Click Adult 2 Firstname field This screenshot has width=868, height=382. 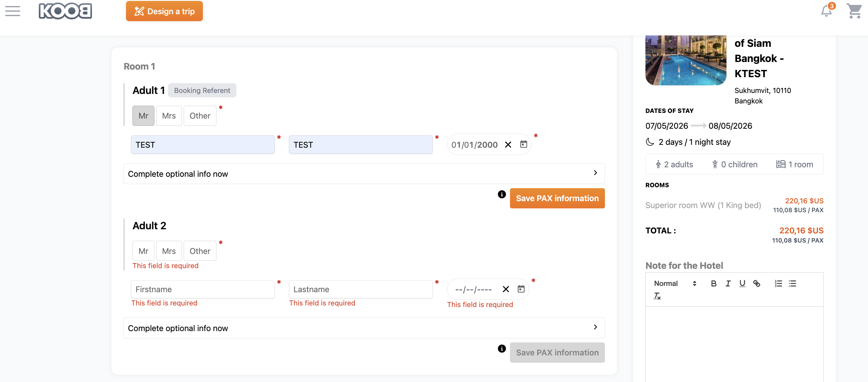(203, 289)
